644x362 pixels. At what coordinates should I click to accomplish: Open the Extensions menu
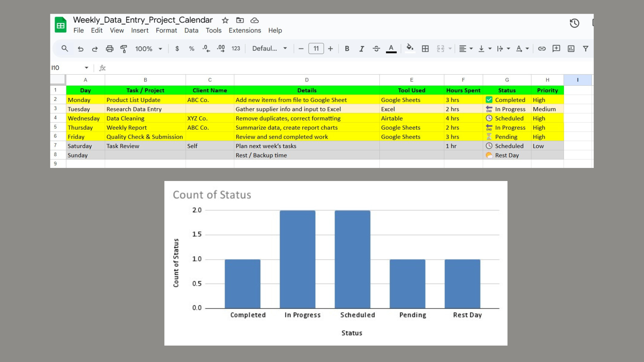coord(245,31)
